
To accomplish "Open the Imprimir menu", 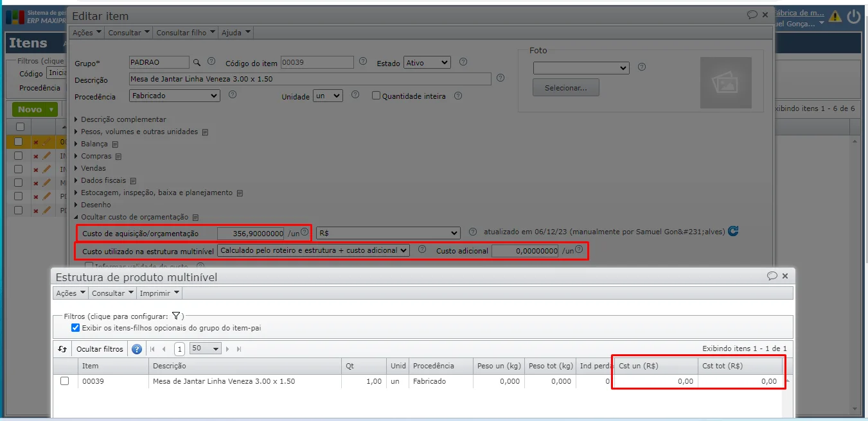I will tap(159, 293).
